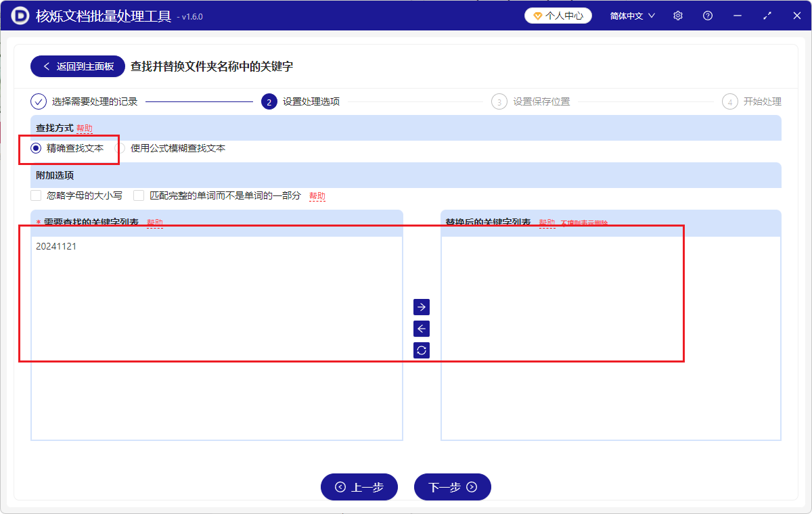Click the left arrow transfer icon
Image resolution: width=812 pixels, height=514 pixels.
[x=421, y=328]
